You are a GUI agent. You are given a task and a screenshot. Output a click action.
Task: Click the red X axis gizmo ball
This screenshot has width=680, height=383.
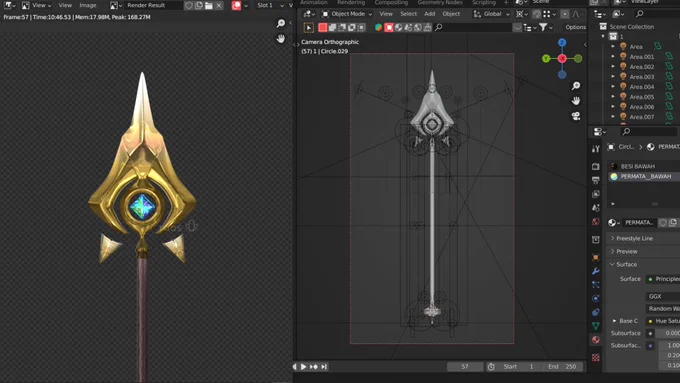562,59
